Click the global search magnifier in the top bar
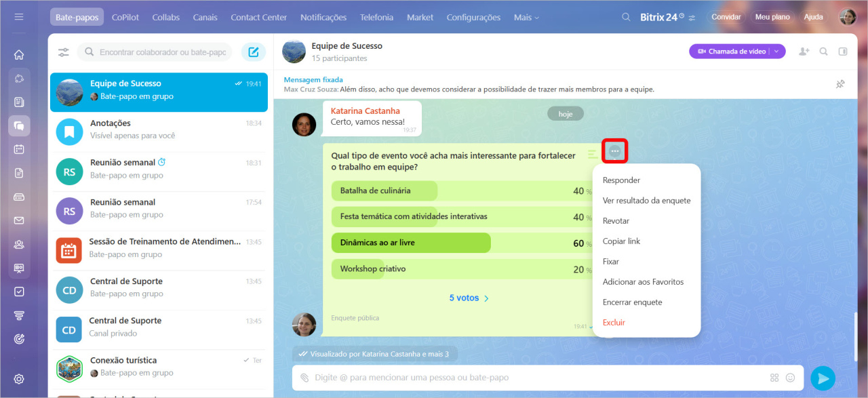The image size is (868, 398). [x=626, y=17]
